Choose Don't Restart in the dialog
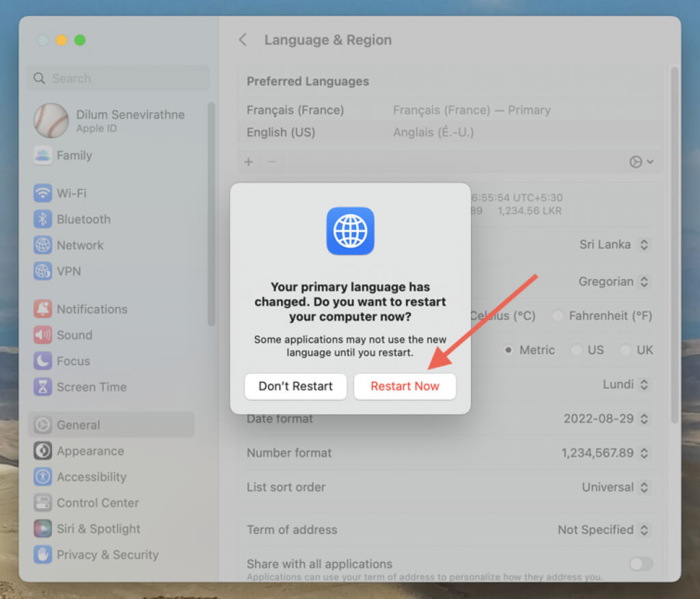The image size is (700, 599). tap(295, 386)
